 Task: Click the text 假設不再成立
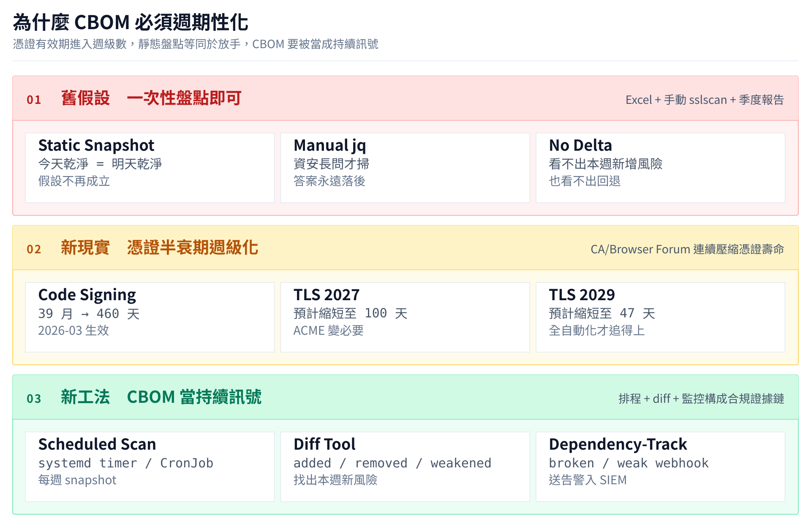click(74, 181)
